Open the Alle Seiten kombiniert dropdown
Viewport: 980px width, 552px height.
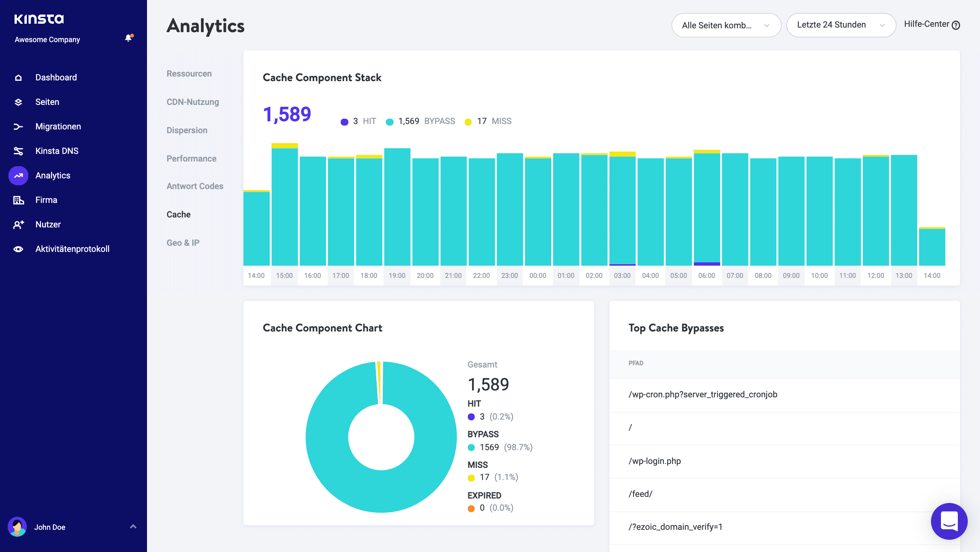click(x=726, y=25)
